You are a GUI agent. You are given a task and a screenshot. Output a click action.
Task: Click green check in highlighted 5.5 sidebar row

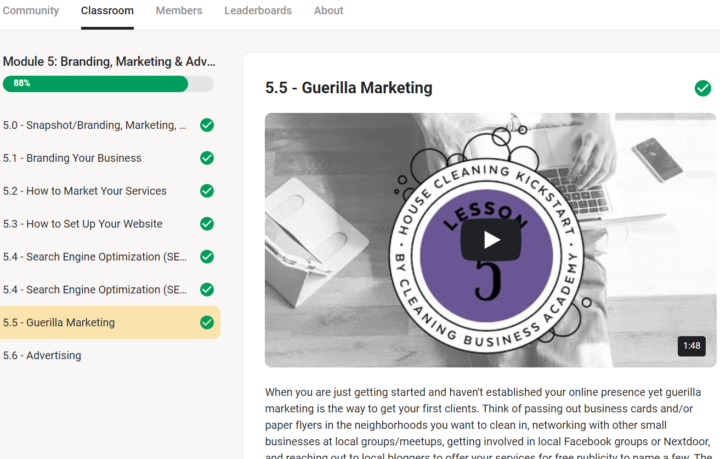tap(207, 323)
